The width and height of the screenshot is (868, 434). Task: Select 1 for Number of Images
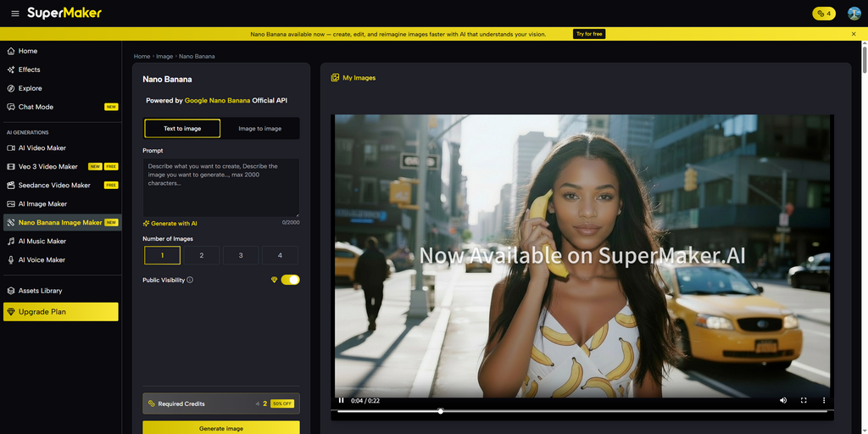pos(162,255)
